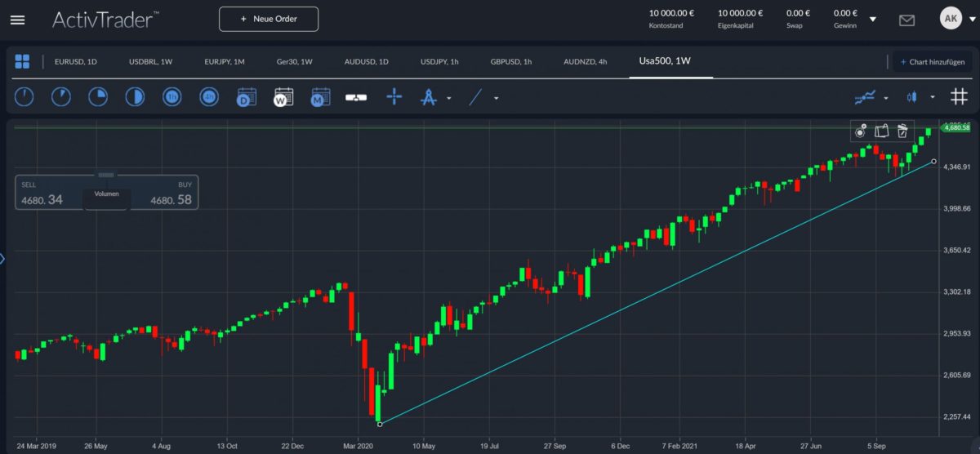Click the duplicate trend line icon
Screen dimensions: 980x454
coord(881,131)
